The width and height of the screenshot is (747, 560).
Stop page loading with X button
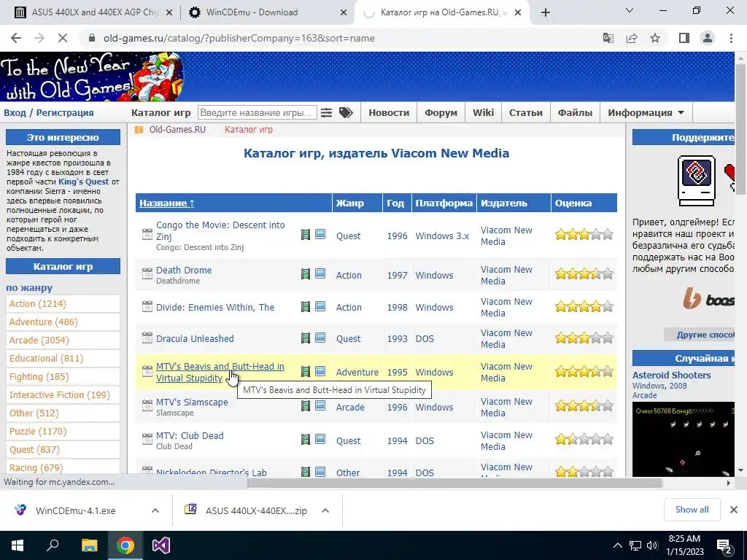click(63, 38)
